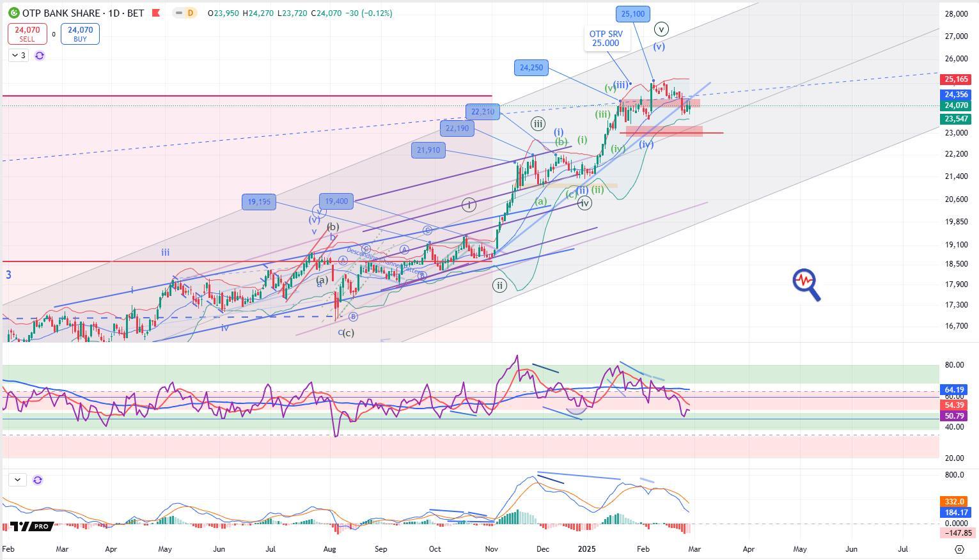Click the 28,000 label on price axis

pyautogui.click(x=956, y=14)
